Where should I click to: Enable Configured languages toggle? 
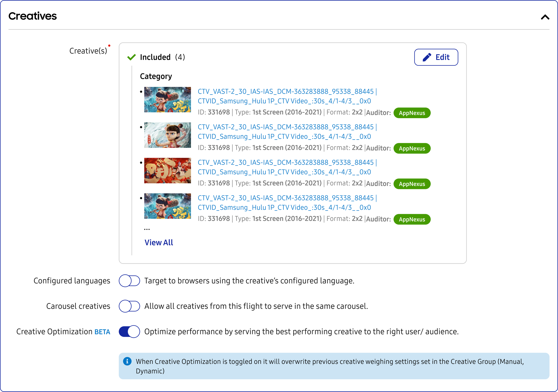coord(129,281)
